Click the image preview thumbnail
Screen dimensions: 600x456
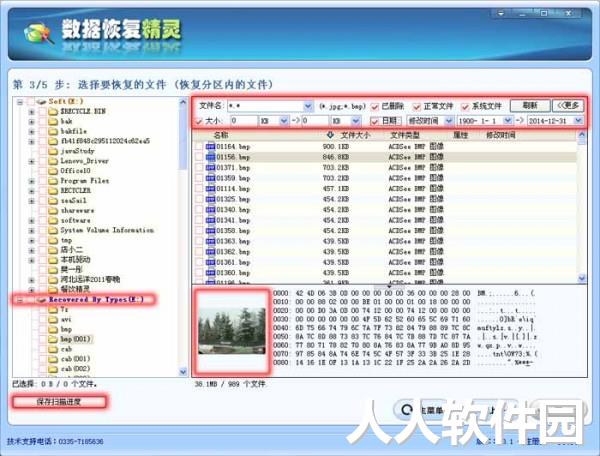click(x=232, y=331)
